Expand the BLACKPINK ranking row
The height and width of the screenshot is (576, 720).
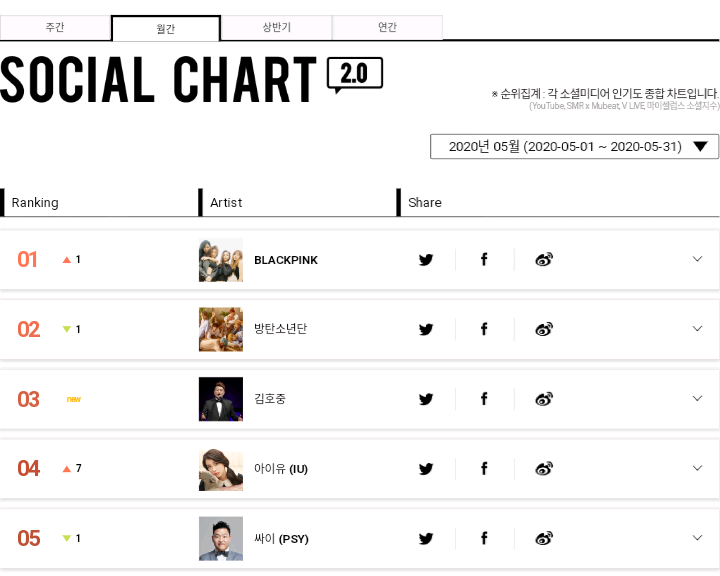697,259
